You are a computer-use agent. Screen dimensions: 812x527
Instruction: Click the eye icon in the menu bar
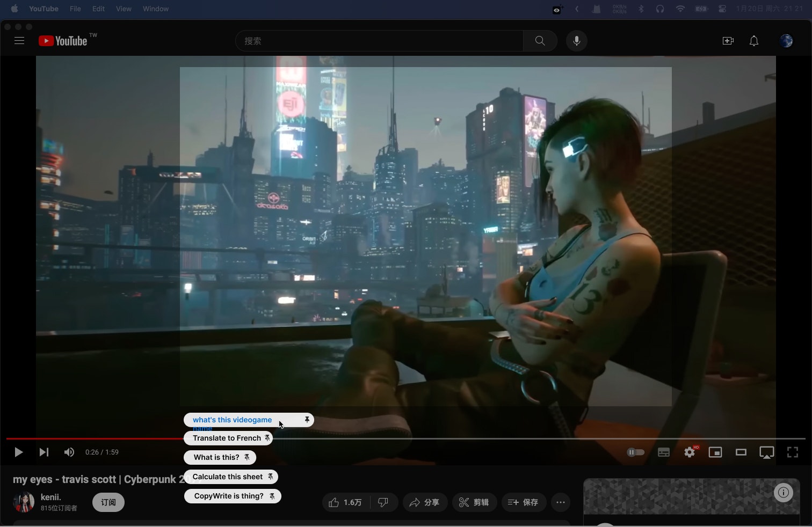point(557,9)
